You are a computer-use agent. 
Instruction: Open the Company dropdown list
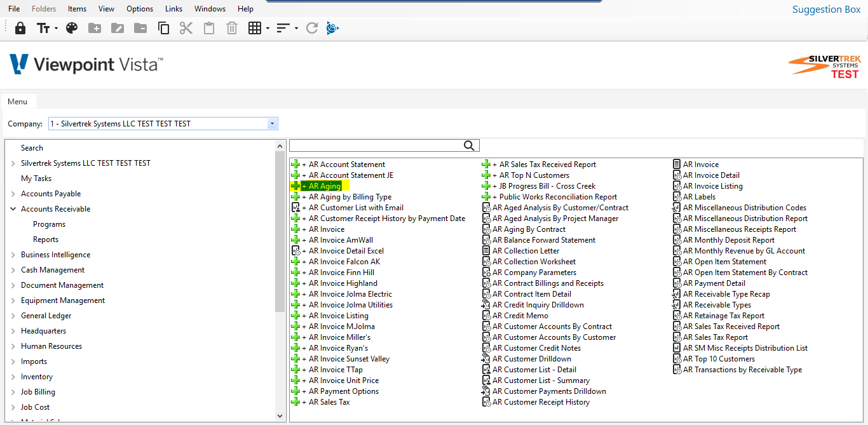pyautogui.click(x=273, y=124)
